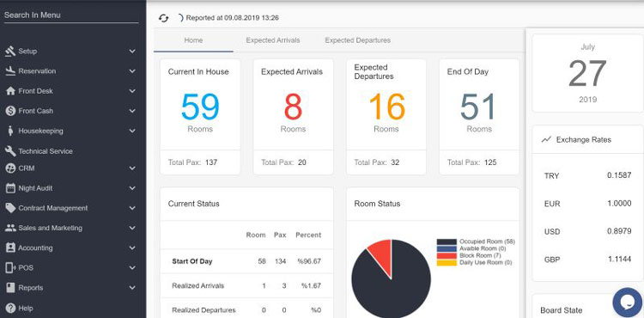Click the Percent column header
644x318 pixels.
pyautogui.click(x=308, y=235)
